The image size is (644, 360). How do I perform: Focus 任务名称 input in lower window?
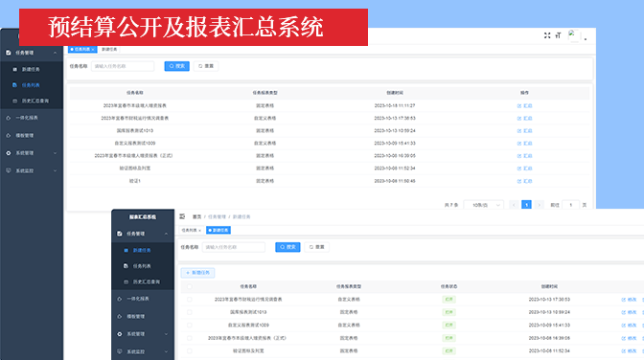coord(234,247)
